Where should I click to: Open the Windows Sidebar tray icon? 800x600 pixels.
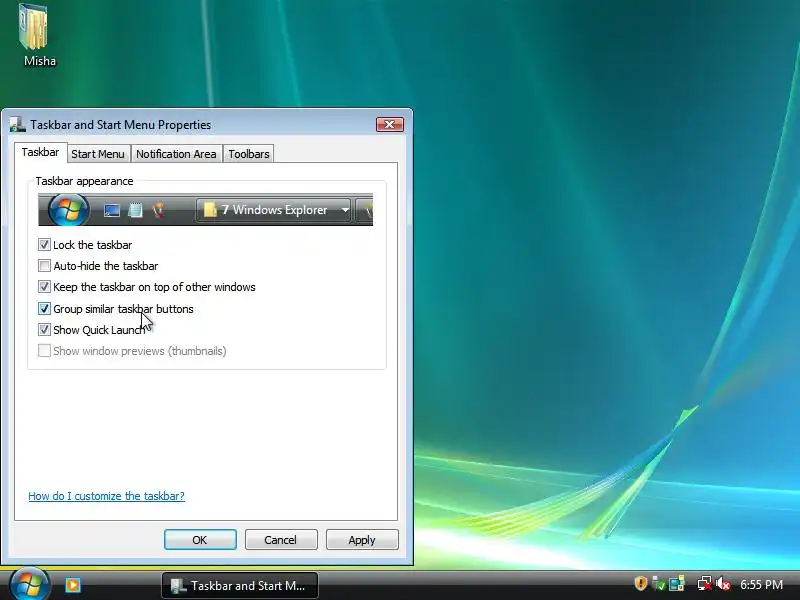click(677, 583)
